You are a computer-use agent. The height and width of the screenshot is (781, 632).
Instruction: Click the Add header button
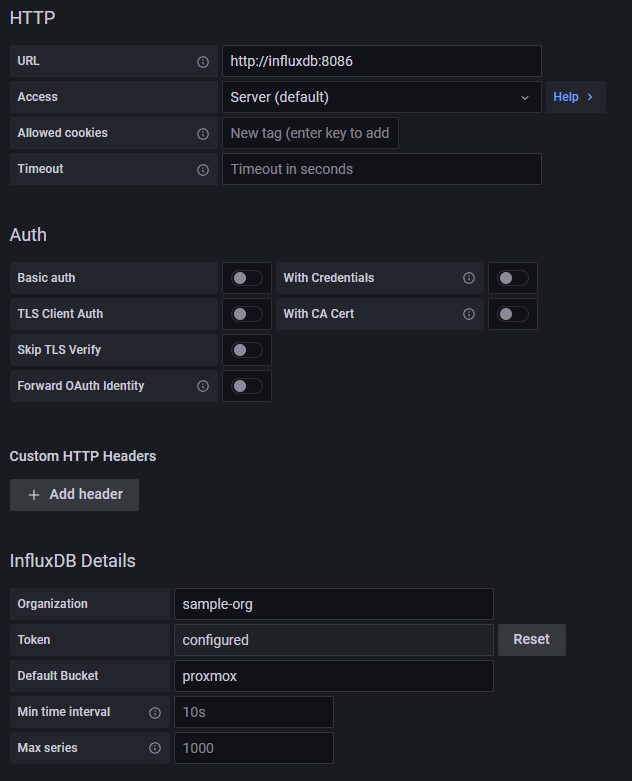75,495
